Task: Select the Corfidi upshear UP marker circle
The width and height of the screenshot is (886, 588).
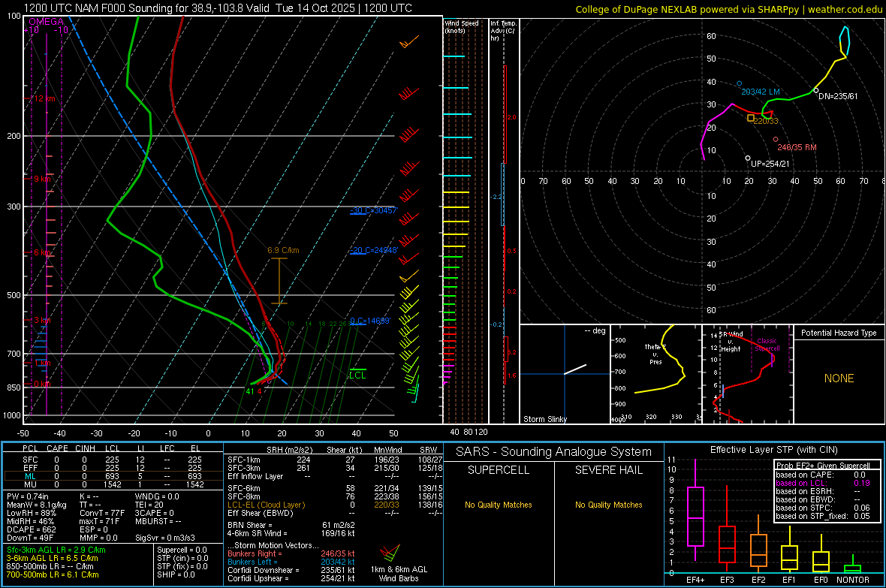Action: 748,158
